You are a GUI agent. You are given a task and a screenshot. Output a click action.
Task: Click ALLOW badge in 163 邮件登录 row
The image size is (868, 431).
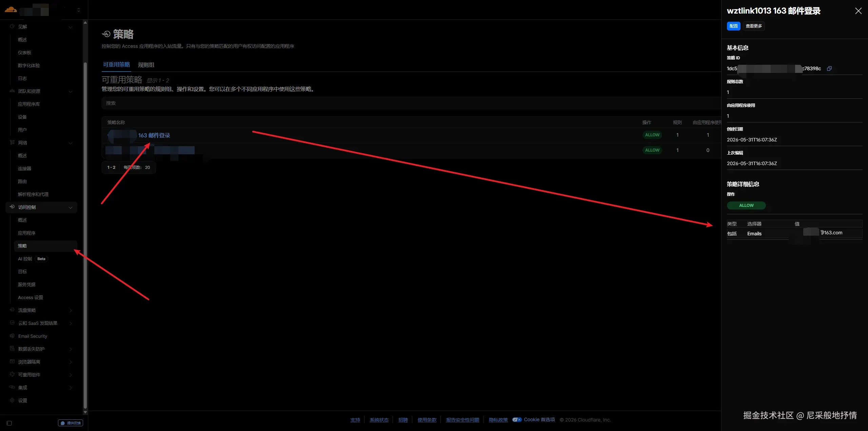(652, 135)
